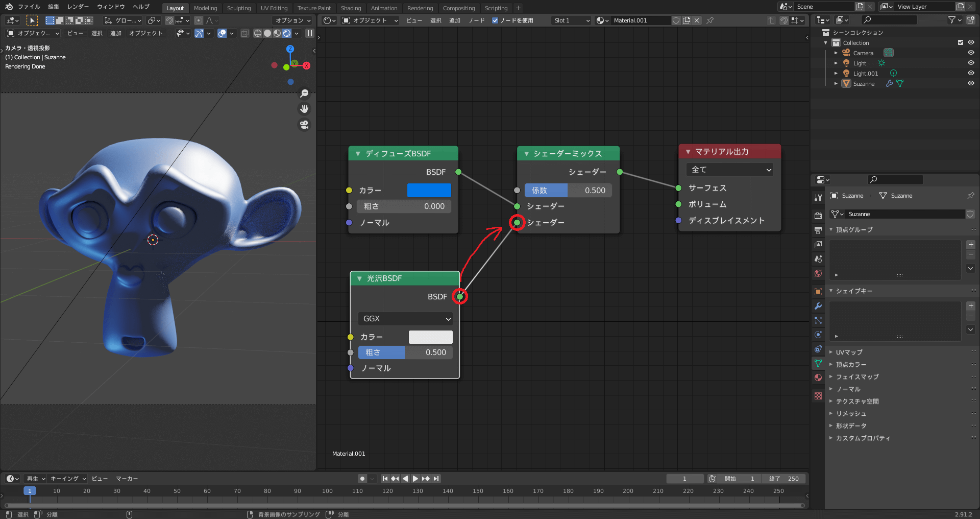Open the Object properties tab
Screen dimensions: 980x519
(x=818, y=292)
